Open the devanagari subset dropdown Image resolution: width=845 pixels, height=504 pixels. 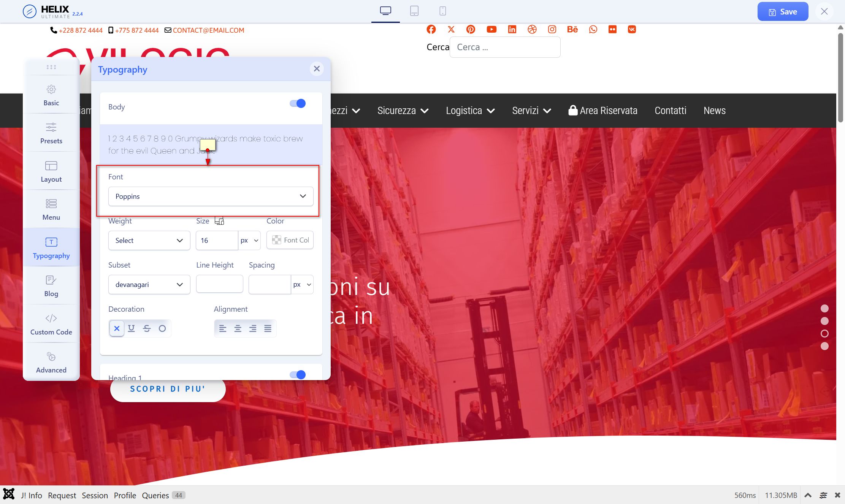pos(149,284)
